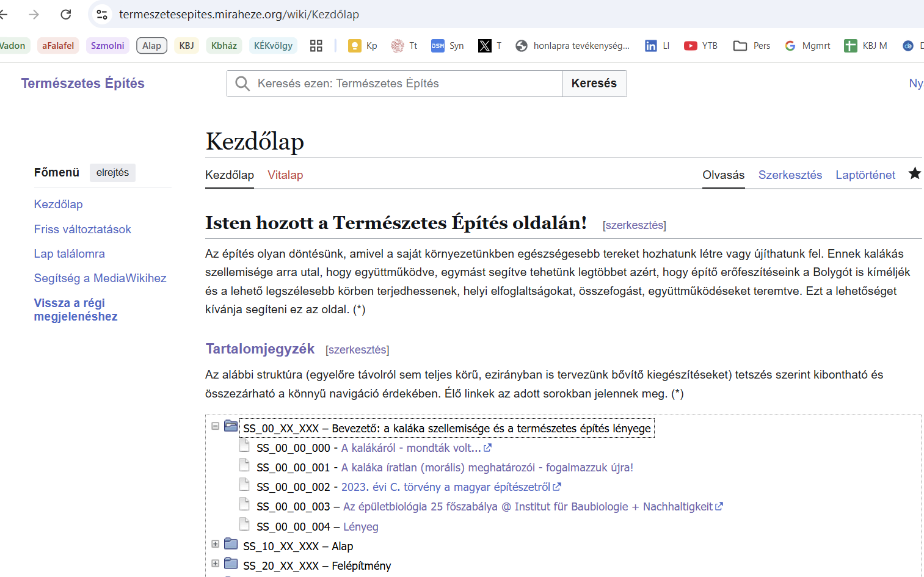Open the apps grid bookmark icon
Viewport: 924px width, 577px height.
pos(316,46)
